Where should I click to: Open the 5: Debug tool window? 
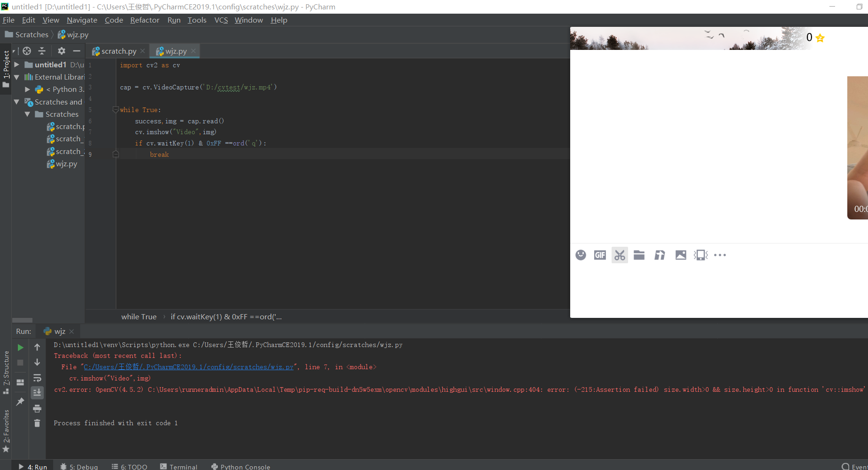point(79,466)
